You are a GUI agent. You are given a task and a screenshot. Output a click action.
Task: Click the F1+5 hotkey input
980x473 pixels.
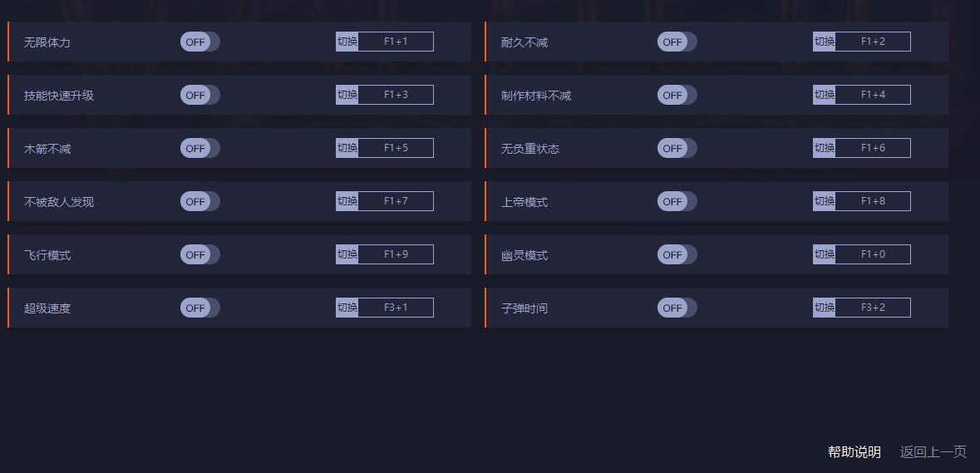click(396, 148)
